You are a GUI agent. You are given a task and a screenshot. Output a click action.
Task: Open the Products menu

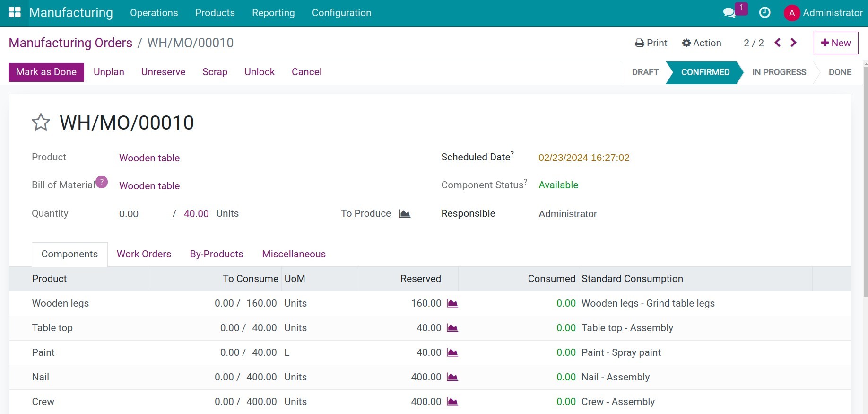(215, 13)
